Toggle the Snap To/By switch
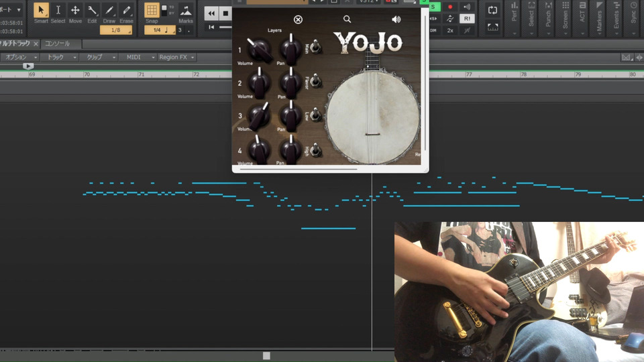Viewport: 644px width, 362px height. pyautogui.click(x=164, y=10)
